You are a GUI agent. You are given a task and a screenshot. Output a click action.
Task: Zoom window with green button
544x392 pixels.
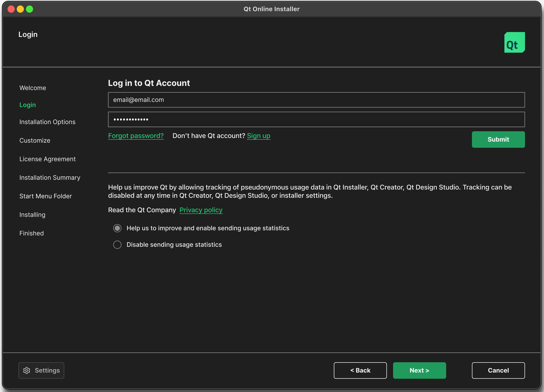click(30, 9)
